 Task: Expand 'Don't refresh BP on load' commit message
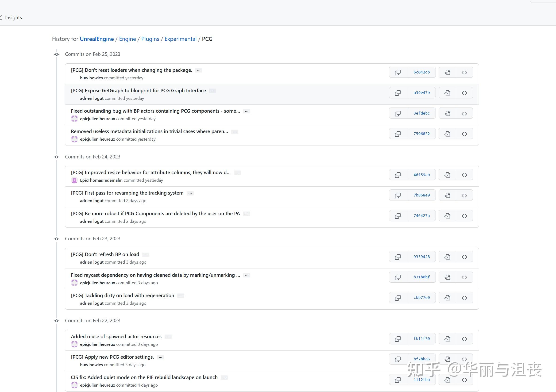tap(146, 255)
